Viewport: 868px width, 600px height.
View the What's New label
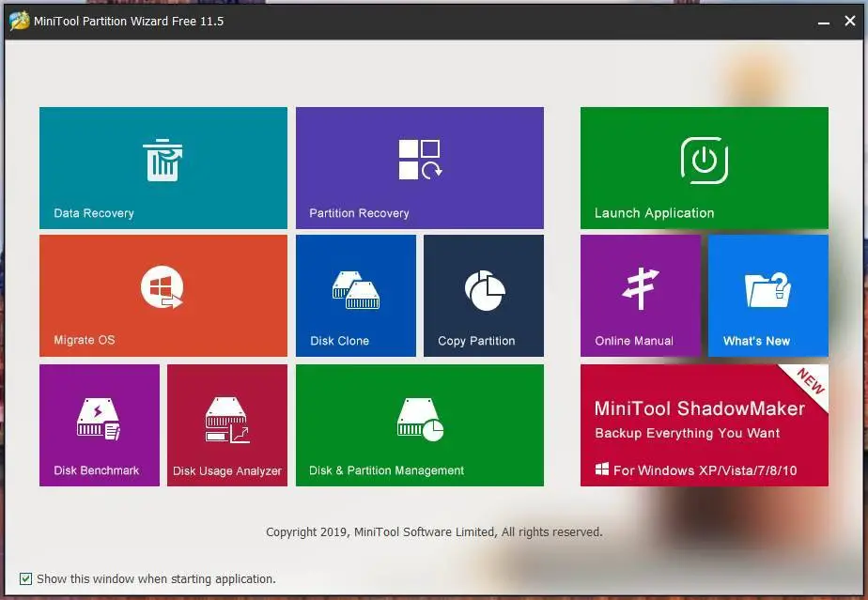pos(756,341)
